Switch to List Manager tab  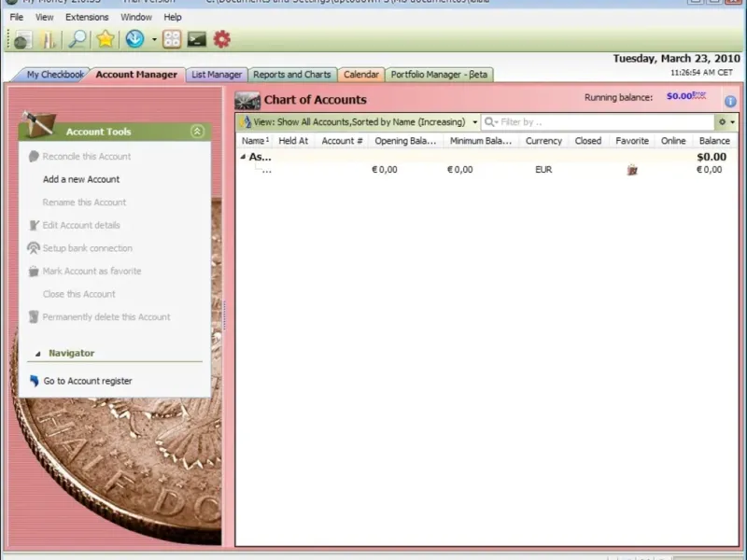coord(217,75)
